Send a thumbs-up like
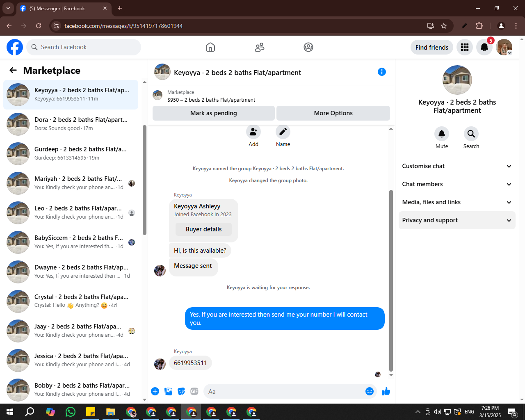The image size is (525, 420). tap(386, 391)
